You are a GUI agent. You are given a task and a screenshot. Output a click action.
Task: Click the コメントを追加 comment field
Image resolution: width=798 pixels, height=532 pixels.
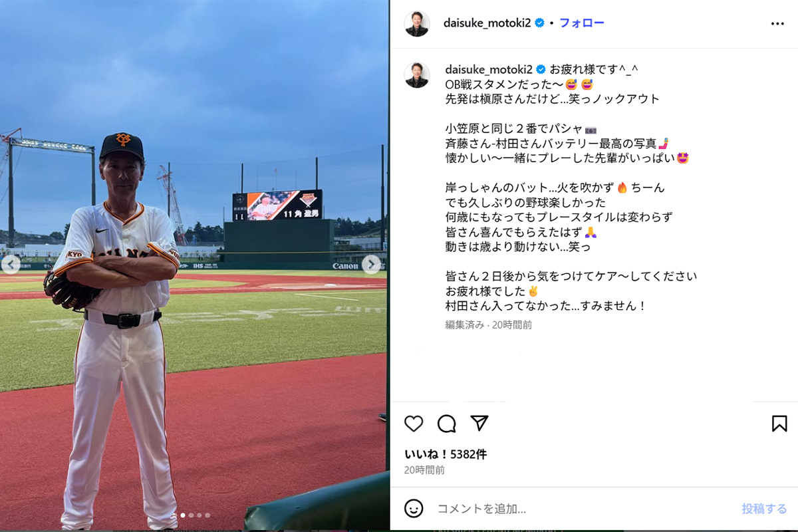click(585, 509)
